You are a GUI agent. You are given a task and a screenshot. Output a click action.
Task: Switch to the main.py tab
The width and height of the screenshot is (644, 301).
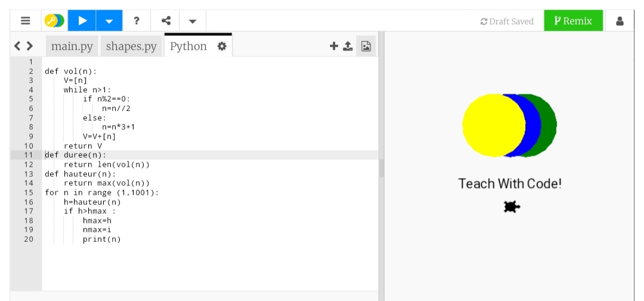pos(72,46)
